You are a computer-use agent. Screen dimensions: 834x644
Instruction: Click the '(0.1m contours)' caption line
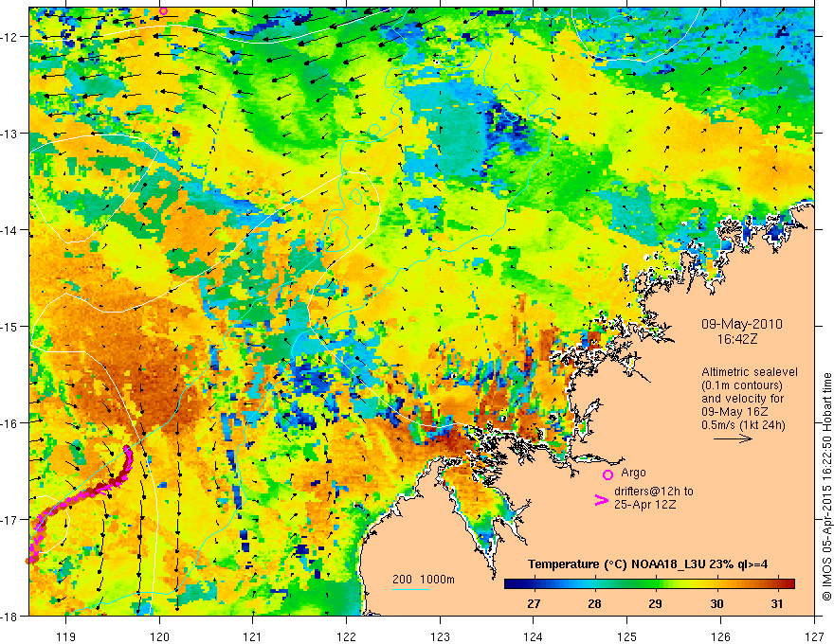[741, 385]
